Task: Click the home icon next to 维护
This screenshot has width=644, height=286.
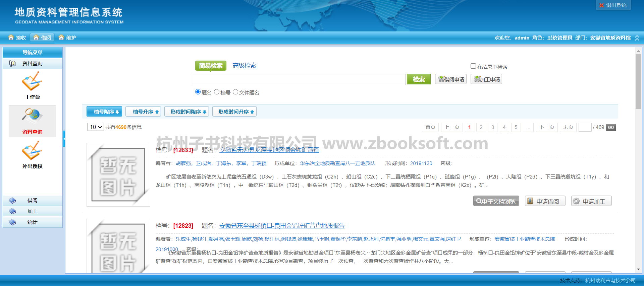Action: pos(61,37)
